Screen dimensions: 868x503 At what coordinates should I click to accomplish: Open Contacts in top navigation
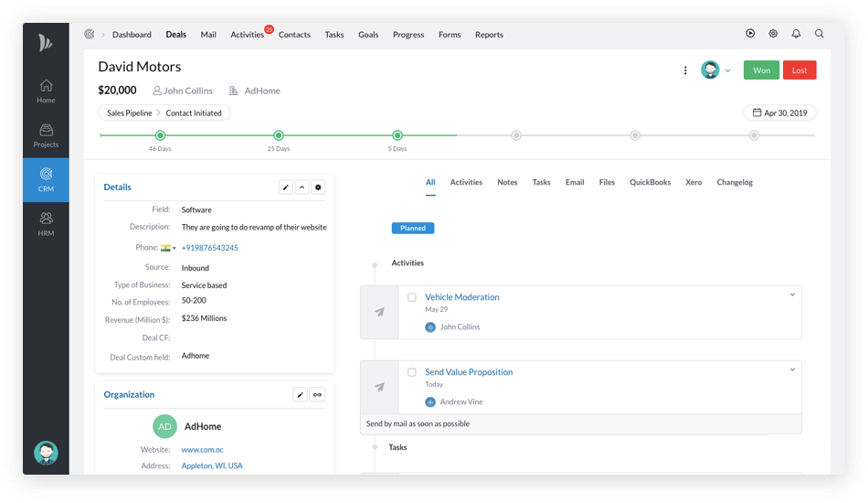(x=294, y=35)
